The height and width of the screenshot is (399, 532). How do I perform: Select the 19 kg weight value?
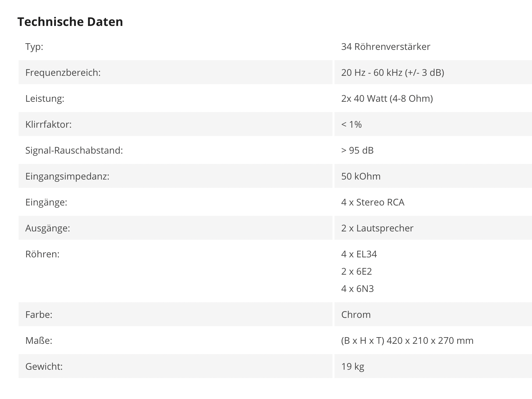353,366
